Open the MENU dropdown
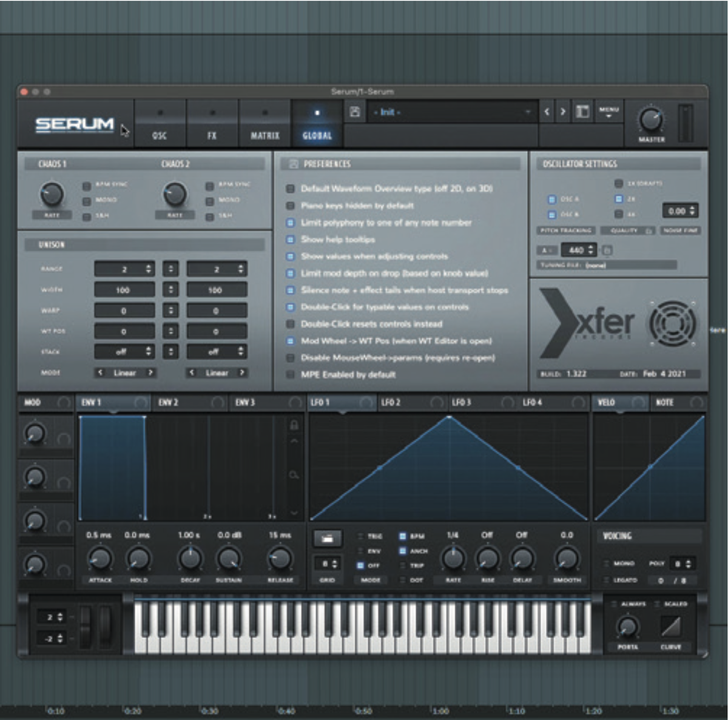The width and height of the screenshot is (728, 720). 608,112
